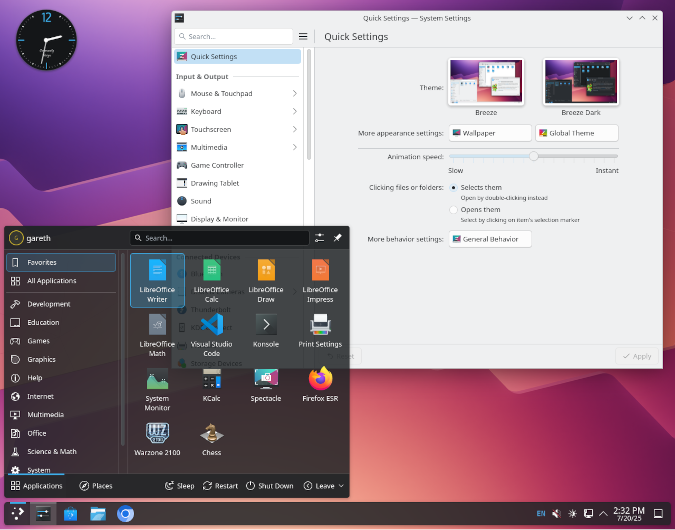
Task: Expand the Multimedia settings category
Action: tap(238, 148)
